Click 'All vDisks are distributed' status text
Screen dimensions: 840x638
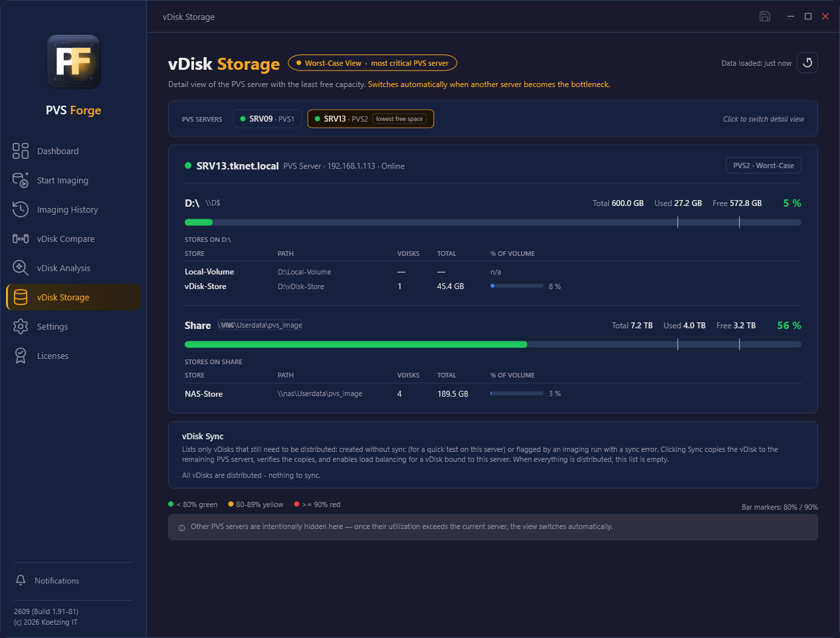coord(251,475)
